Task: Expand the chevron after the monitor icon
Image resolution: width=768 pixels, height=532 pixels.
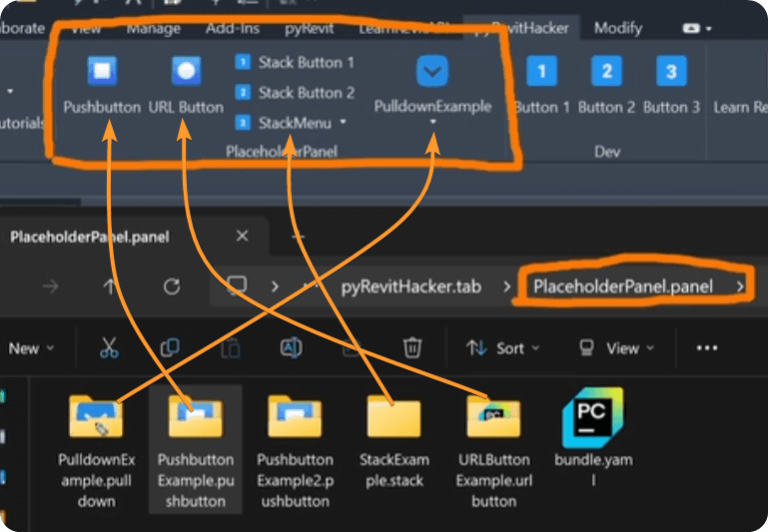Action: click(275, 286)
